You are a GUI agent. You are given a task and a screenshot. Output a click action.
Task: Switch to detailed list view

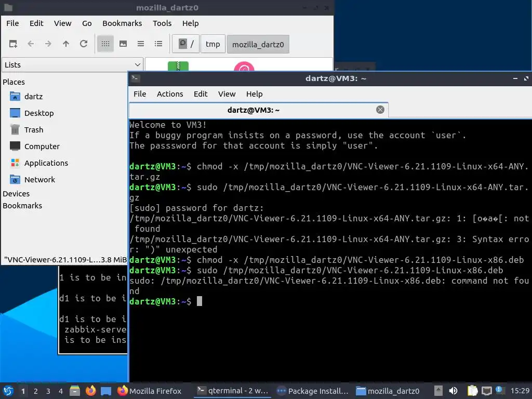pos(158,44)
